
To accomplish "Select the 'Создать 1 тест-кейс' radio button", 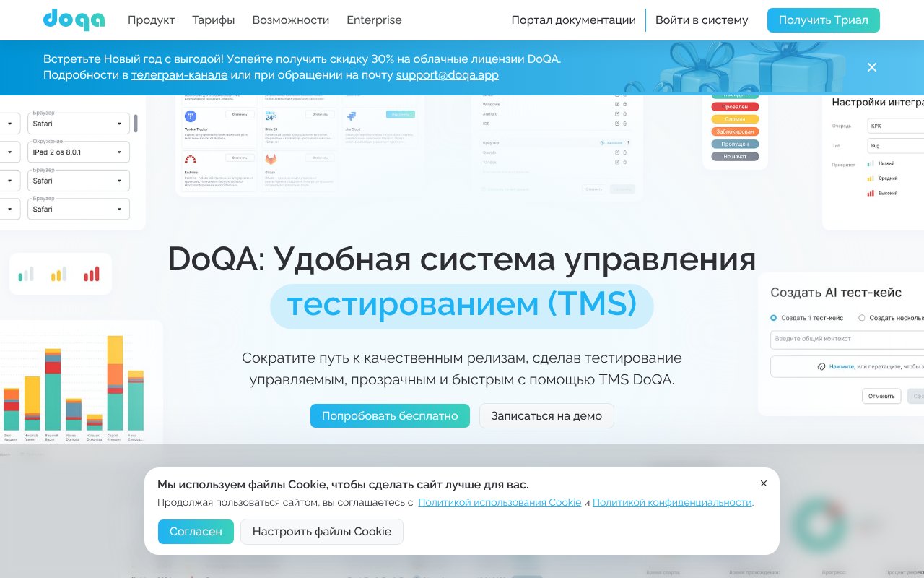I will (773, 318).
